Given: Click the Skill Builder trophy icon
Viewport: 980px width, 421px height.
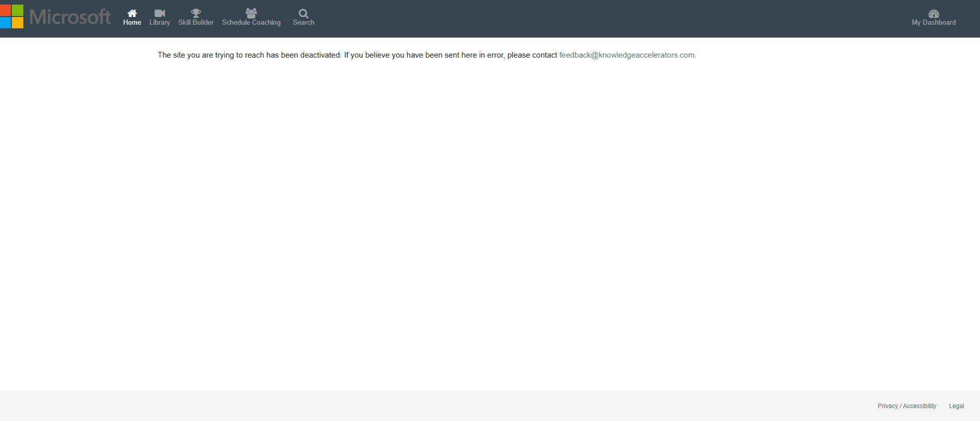Looking at the screenshot, I should point(196,13).
